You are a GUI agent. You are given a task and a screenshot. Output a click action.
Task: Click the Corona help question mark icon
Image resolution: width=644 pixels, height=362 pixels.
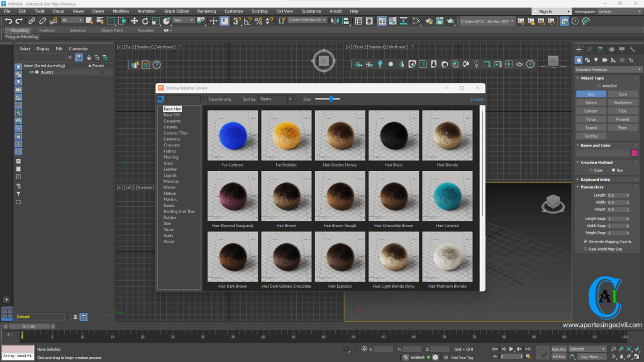[x=530, y=64]
